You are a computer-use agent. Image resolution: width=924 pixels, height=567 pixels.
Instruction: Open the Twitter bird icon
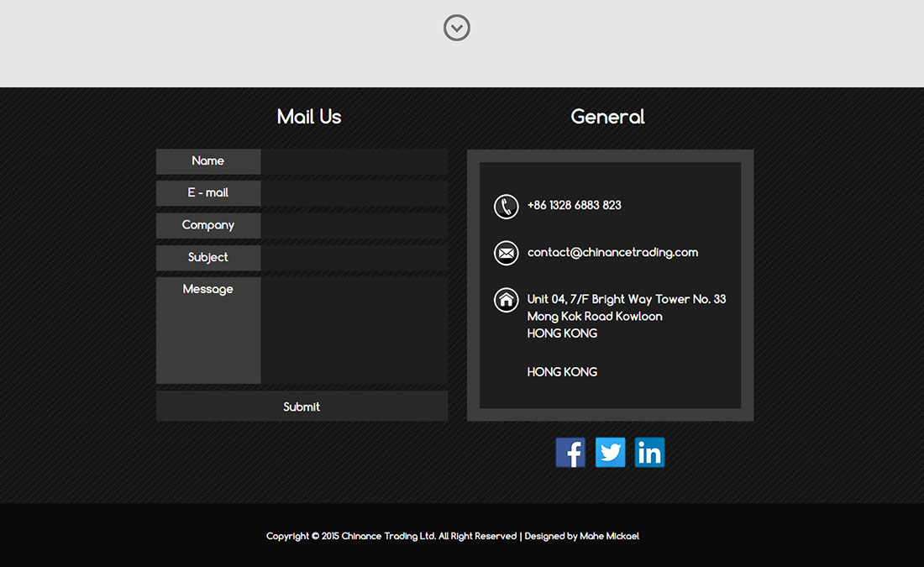[x=610, y=453]
